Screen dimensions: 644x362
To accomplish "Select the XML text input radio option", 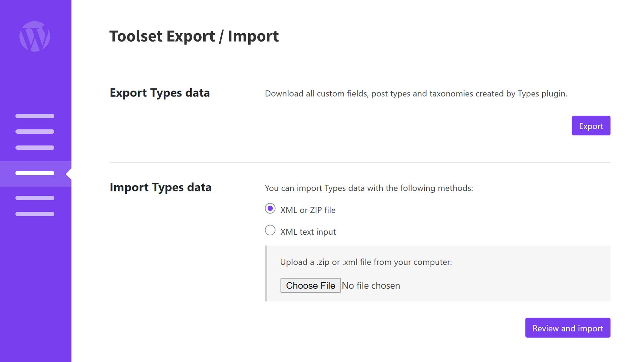I will pyautogui.click(x=270, y=230).
